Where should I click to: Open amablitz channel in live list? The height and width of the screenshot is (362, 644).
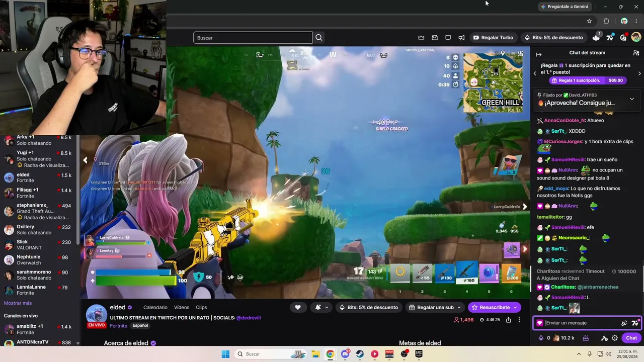coord(38,329)
